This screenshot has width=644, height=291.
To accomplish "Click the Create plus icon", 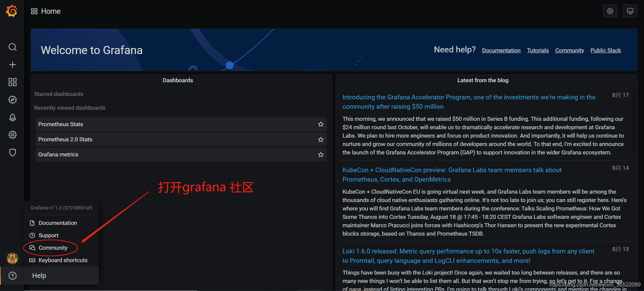I will pyautogui.click(x=12, y=64).
